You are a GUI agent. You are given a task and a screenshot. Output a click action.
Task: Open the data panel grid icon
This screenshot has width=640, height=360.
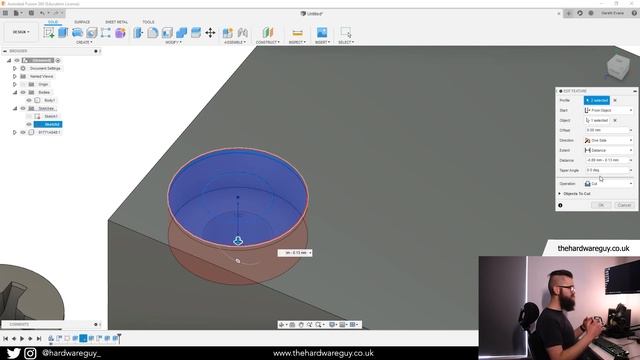pos(5,13)
